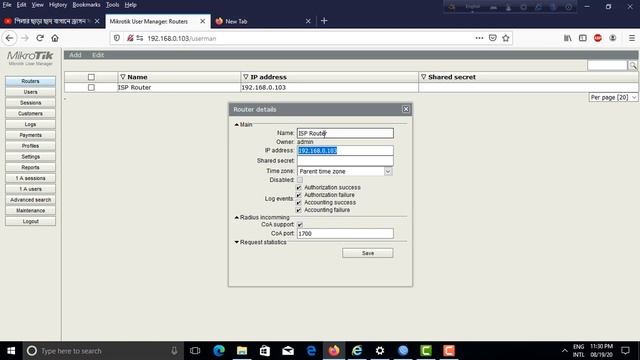Click the Firefox icon on the taskbar
This screenshot has width=640, height=360.
click(334, 351)
